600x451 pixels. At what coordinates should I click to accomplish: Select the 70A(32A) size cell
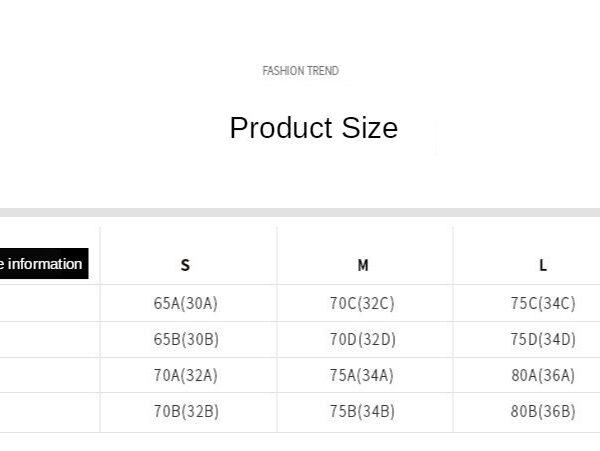[x=186, y=375]
